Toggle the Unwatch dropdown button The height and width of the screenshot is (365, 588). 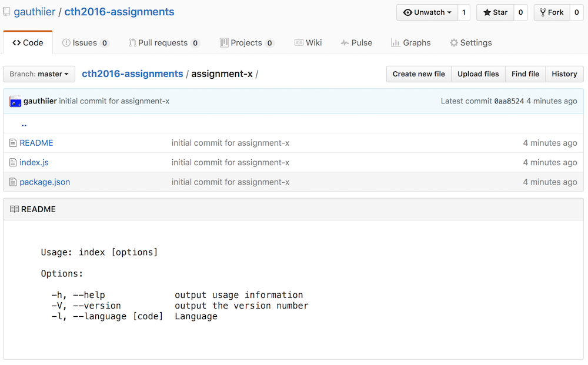[427, 12]
